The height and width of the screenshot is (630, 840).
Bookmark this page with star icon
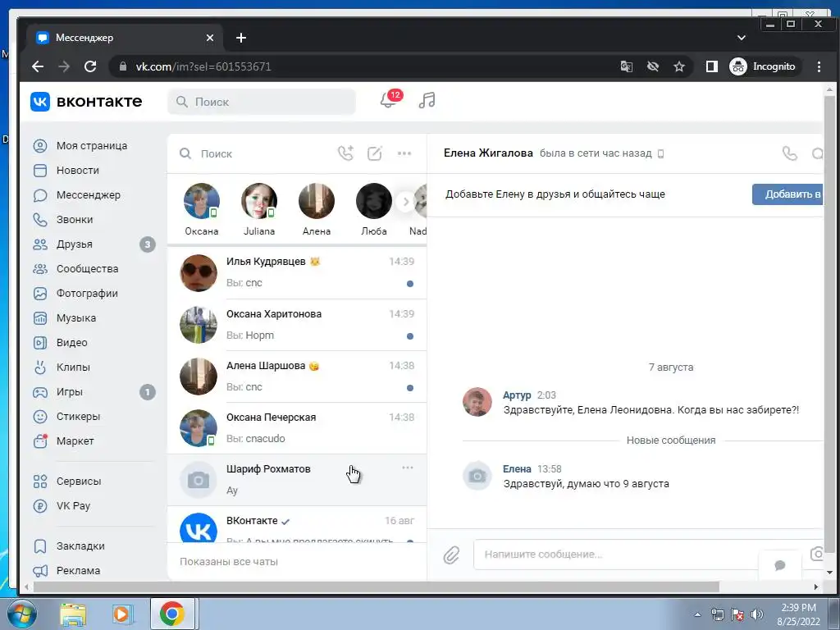[x=679, y=66]
